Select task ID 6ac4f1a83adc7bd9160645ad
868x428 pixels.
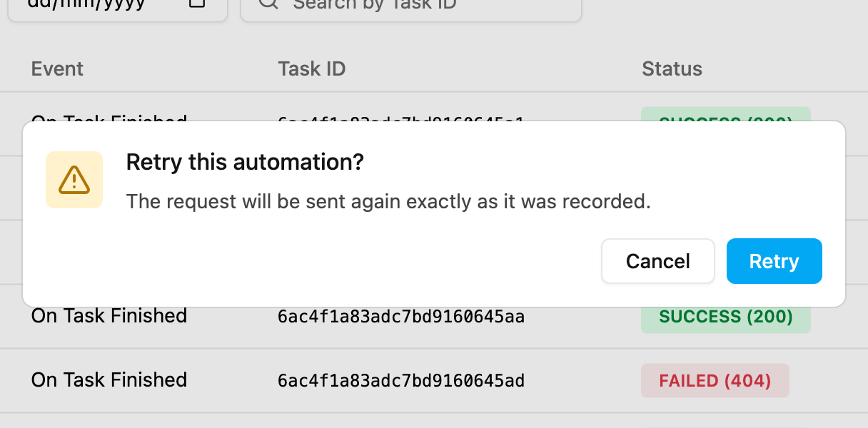(x=401, y=381)
